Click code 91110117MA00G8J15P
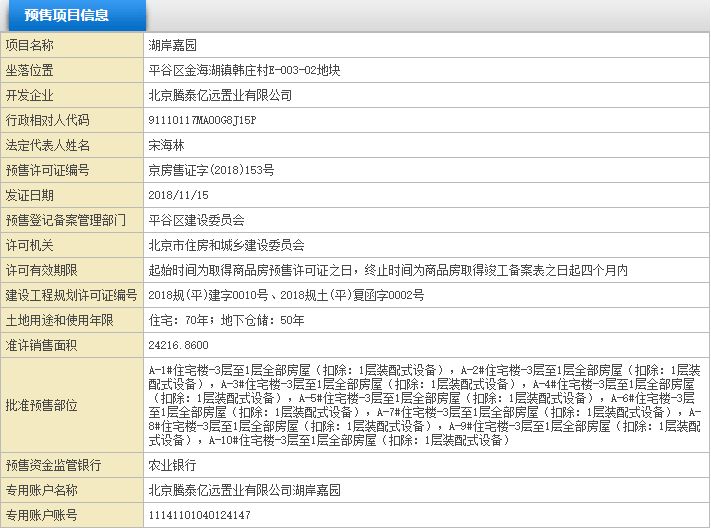 click(202, 120)
